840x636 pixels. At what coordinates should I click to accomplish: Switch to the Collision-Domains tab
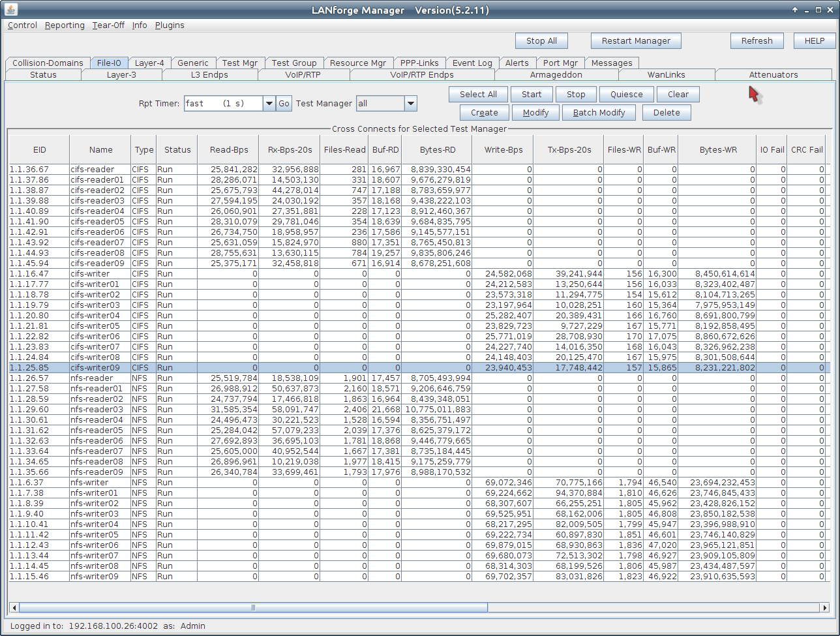click(48, 63)
